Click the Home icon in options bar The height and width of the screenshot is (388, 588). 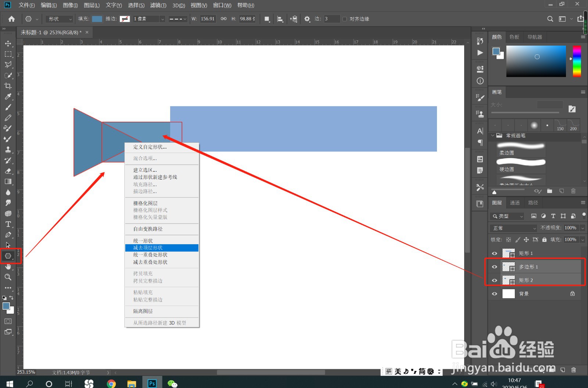(x=12, y=19)
